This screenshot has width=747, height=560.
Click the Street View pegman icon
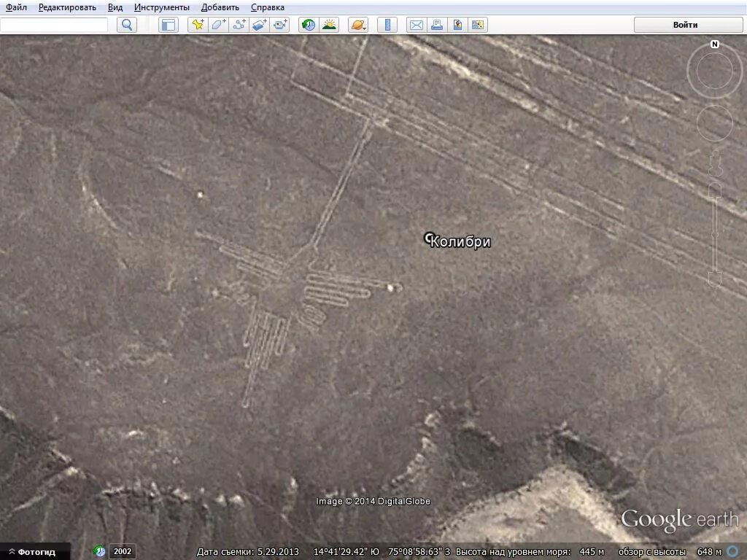coord(715,163)
